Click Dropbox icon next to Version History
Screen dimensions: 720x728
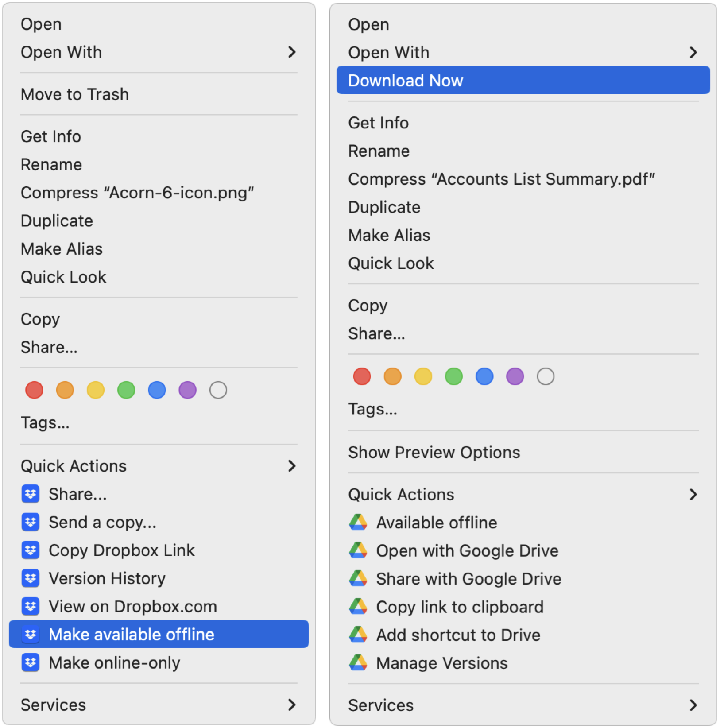(30, 578)
